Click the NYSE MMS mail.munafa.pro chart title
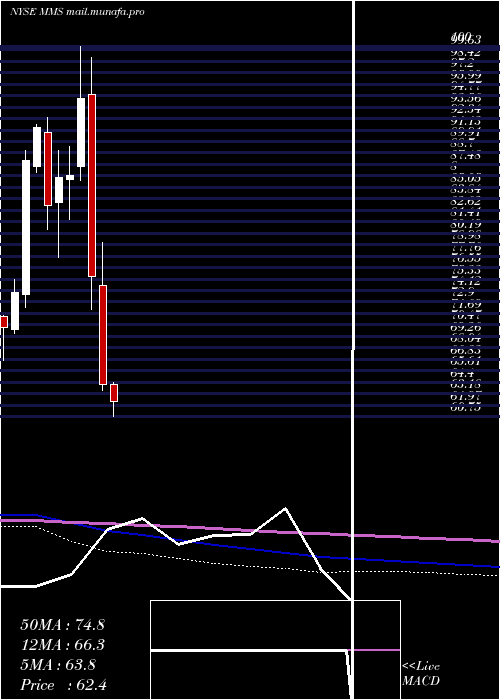 [77, 12]
